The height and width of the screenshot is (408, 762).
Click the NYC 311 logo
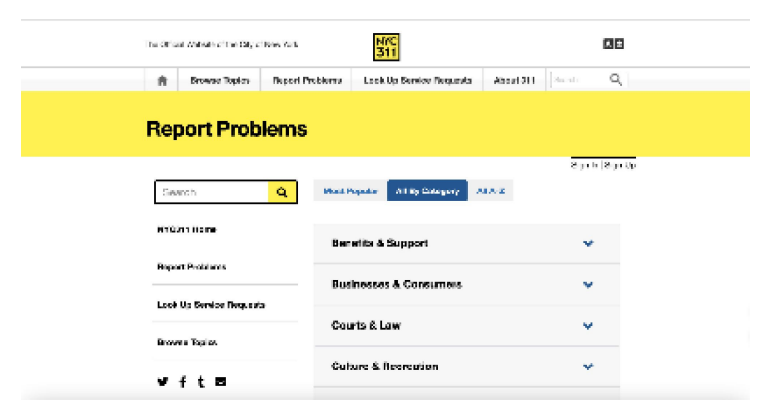pos(385,45)
